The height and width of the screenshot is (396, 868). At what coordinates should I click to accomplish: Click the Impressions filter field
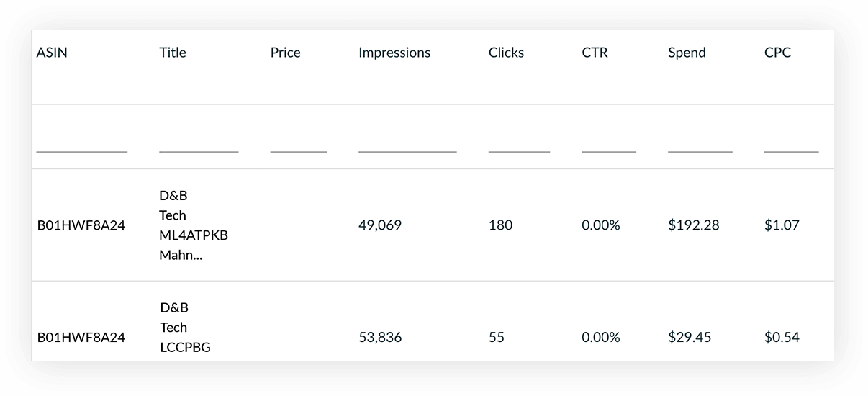pyautogui.click(x=407, y=143)
